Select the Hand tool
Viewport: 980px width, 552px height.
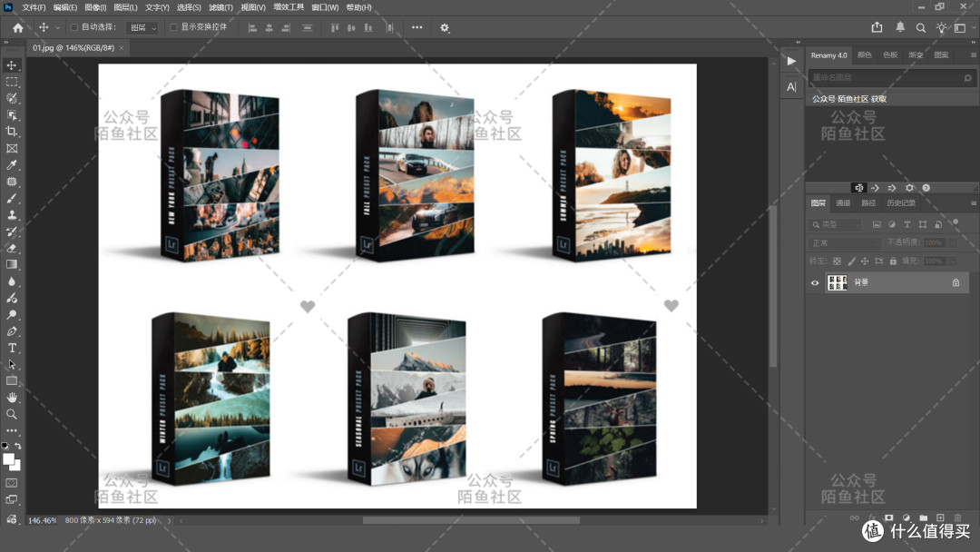pyautogui.click(x=11, y=398)
